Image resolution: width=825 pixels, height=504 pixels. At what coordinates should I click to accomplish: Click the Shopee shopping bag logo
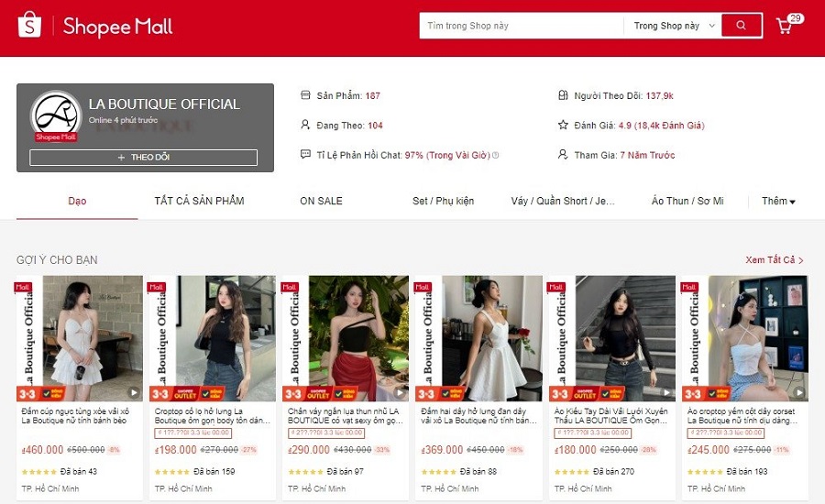pyautogui.click(x=30, y=26)
